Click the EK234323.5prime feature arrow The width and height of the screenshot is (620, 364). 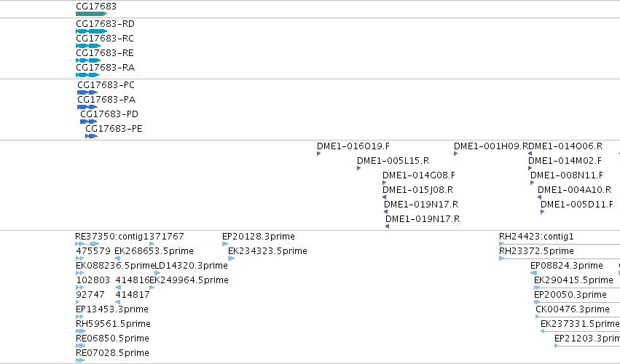[231, 258]
